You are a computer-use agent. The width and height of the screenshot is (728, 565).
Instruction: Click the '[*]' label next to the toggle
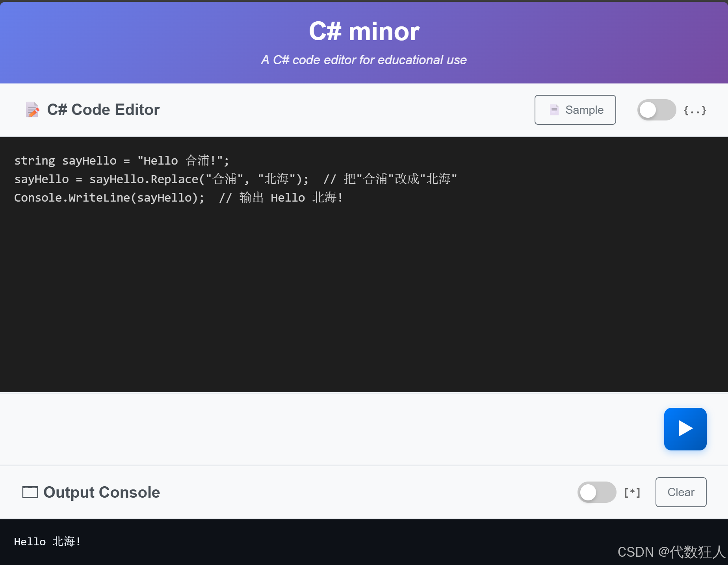(632, 492)
